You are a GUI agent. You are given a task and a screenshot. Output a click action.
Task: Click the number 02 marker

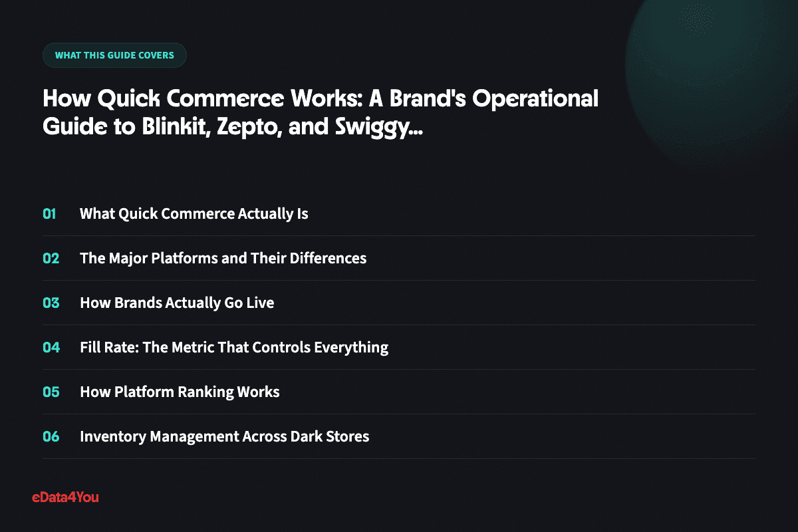click(x=51, y=258)
